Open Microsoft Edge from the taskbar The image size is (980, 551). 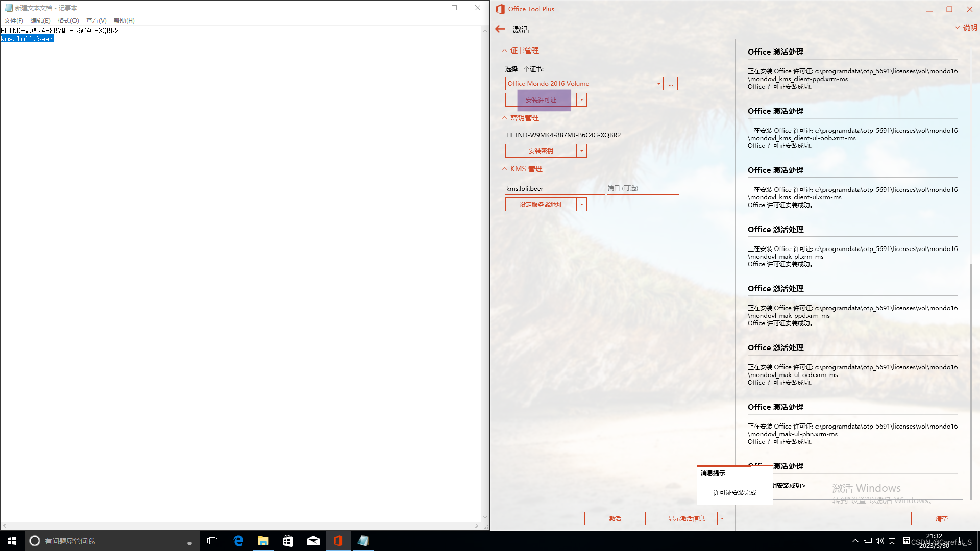tap(238, 541)
